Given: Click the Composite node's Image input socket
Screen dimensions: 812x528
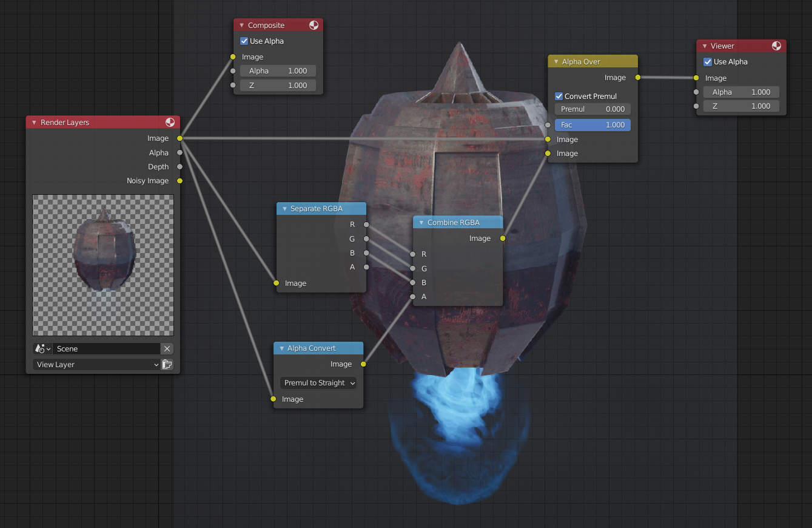Looking at the screenshot, I should pos(233,57).
